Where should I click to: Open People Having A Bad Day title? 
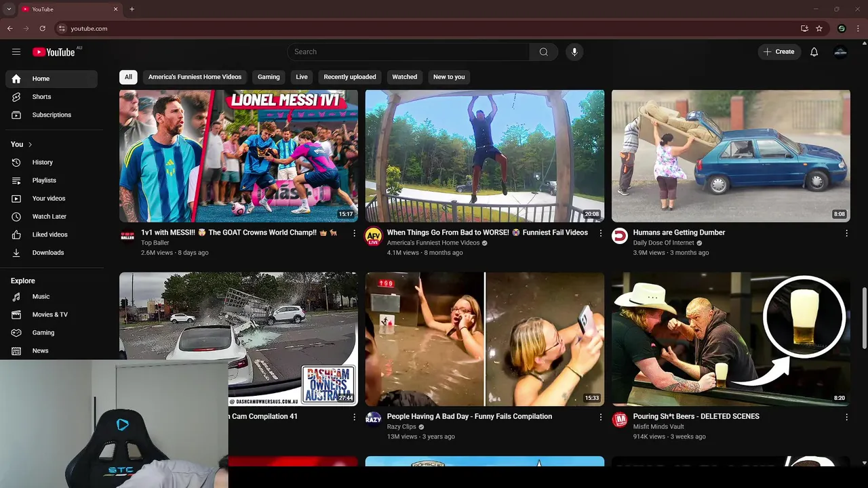click(469, 417)
